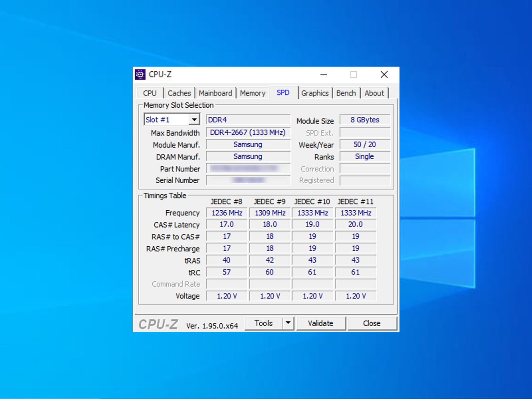
Task: Click the Ver. 1.95.0.x64 version text
Action: pos(212,326)
